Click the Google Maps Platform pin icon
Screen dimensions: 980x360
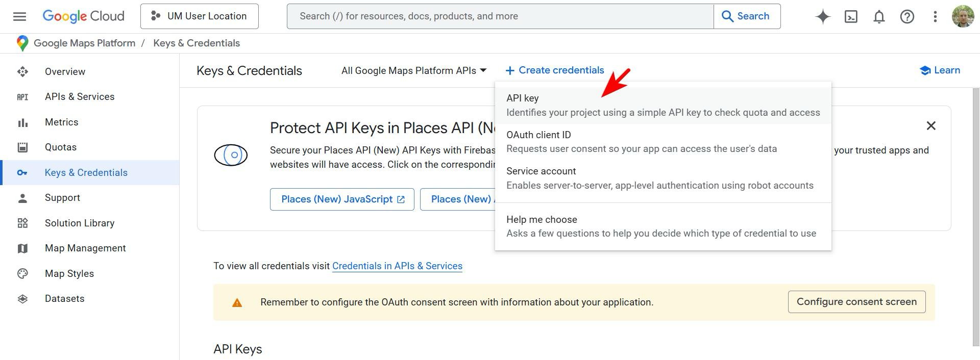click(22, 43)
